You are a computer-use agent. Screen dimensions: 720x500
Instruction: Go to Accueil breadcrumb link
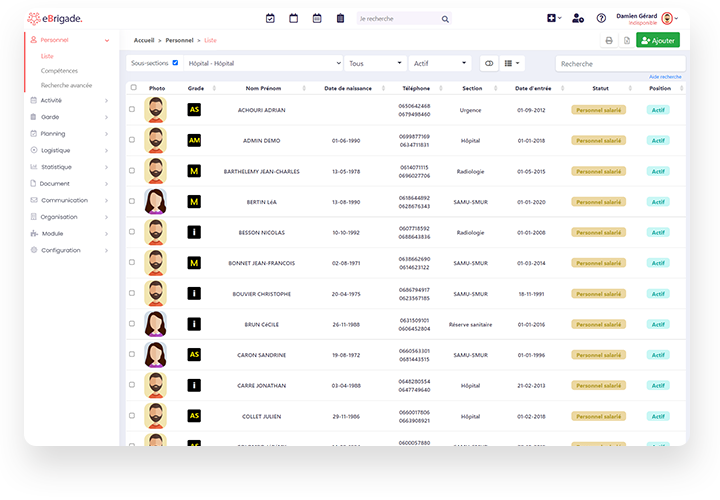pyautogui.click(x=144, y=40)
